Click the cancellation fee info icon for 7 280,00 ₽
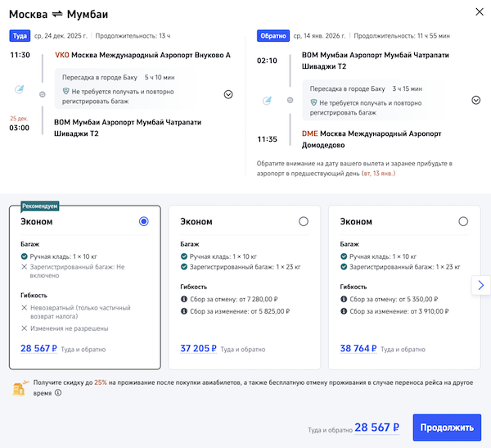This screenshot has width=491, height=448. [182, 300]
